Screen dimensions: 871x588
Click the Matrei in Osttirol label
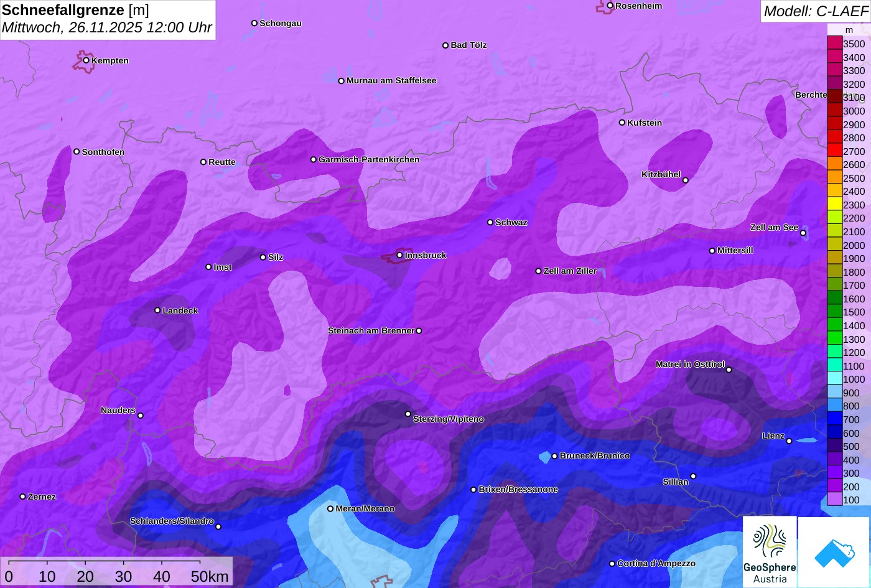[690, 364]
